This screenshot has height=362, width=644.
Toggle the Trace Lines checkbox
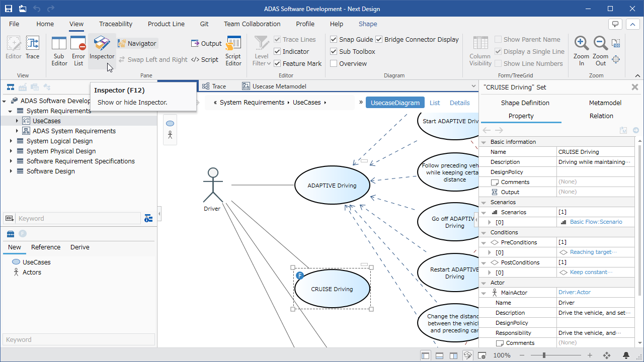click(277, 39)
